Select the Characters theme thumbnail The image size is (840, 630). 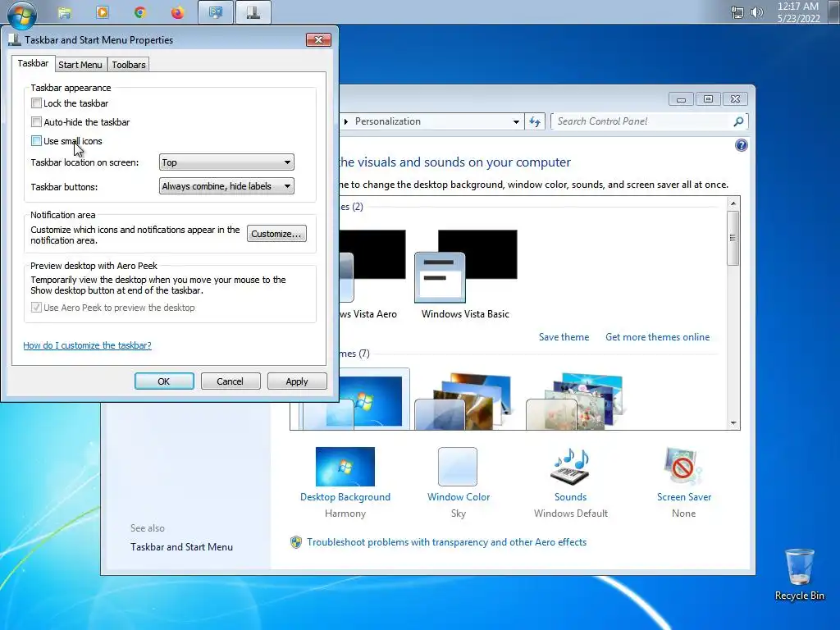[575, 402]
